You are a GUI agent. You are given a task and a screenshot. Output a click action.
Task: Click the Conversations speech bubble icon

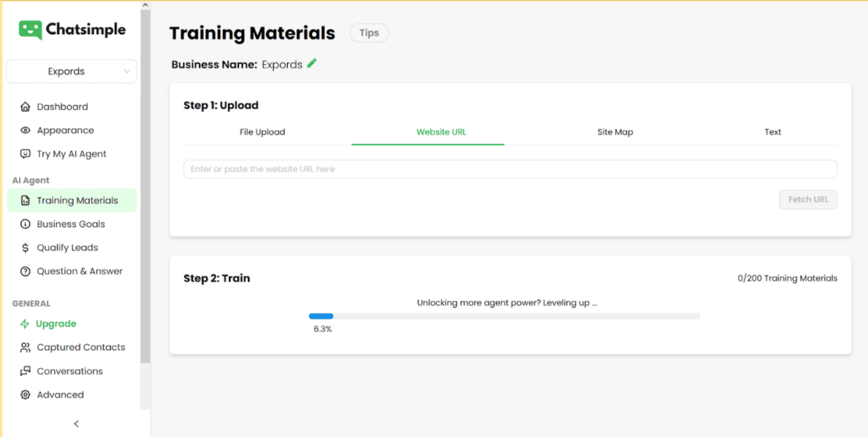pos(24,371)
